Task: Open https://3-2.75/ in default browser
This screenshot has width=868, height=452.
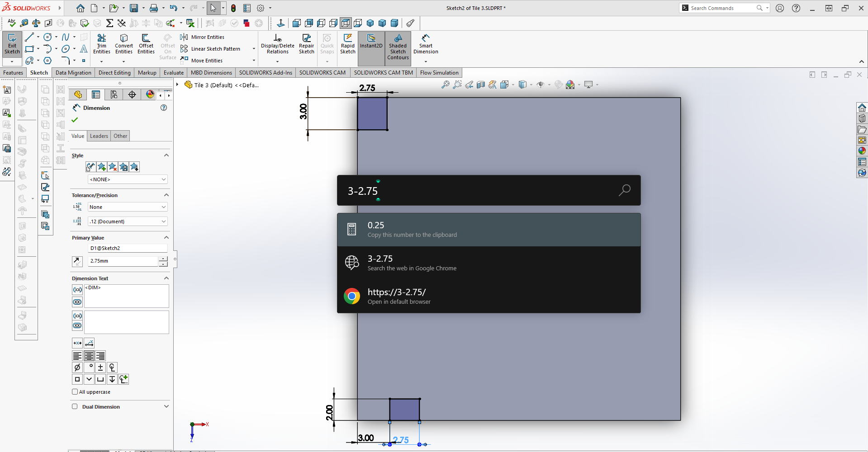Action: [489, 297]
